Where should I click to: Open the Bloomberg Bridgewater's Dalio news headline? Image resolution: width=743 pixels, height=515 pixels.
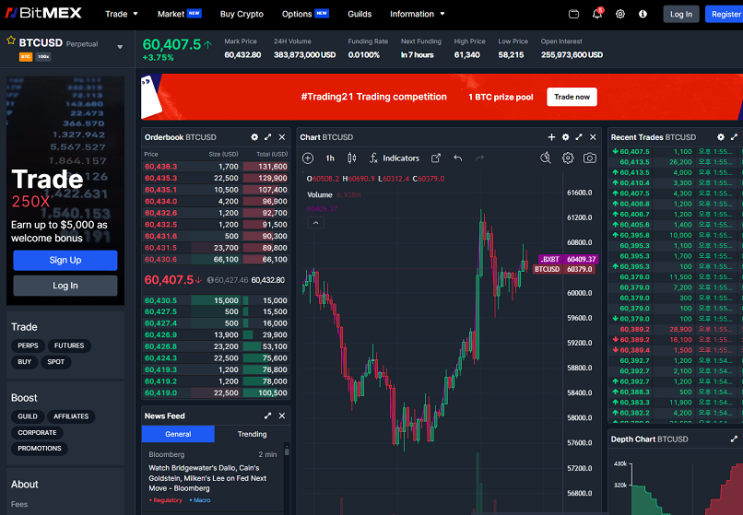(208, 478)
